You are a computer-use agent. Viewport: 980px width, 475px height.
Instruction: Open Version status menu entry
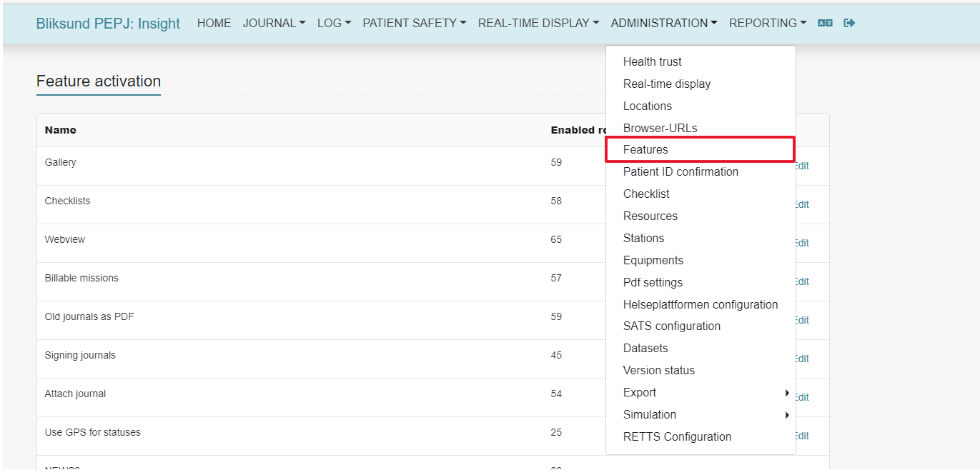[x=701, y=370]
